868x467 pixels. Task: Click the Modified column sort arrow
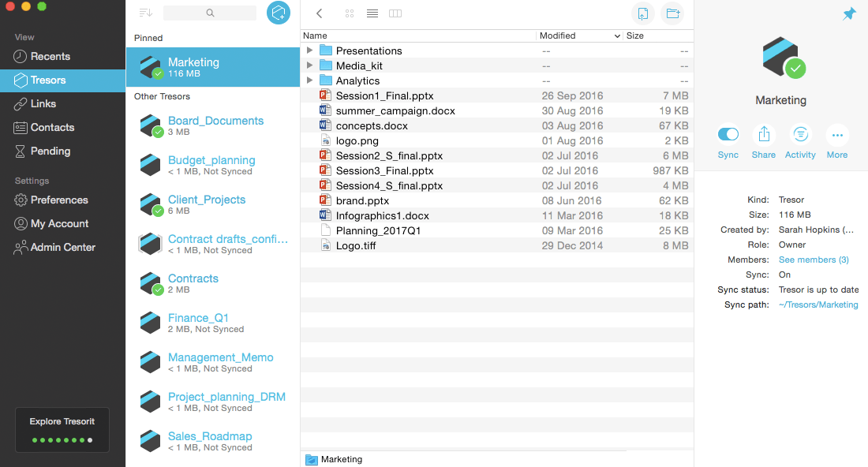(x=617, y=36)
